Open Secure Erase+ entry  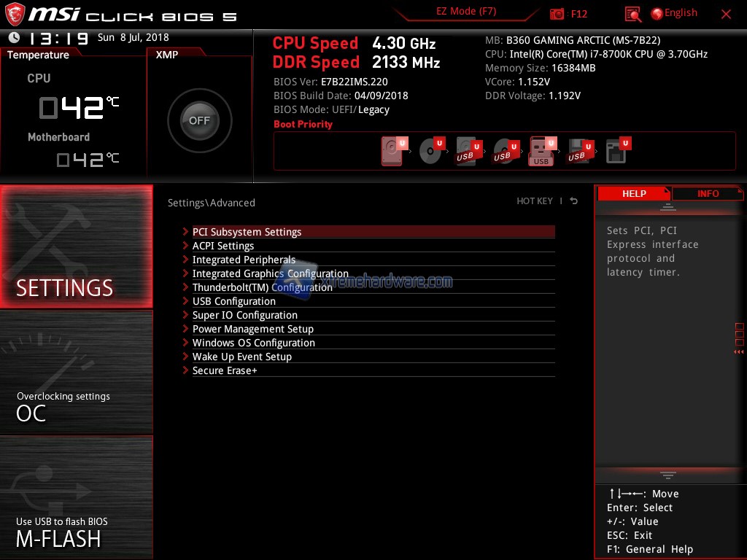225,370
